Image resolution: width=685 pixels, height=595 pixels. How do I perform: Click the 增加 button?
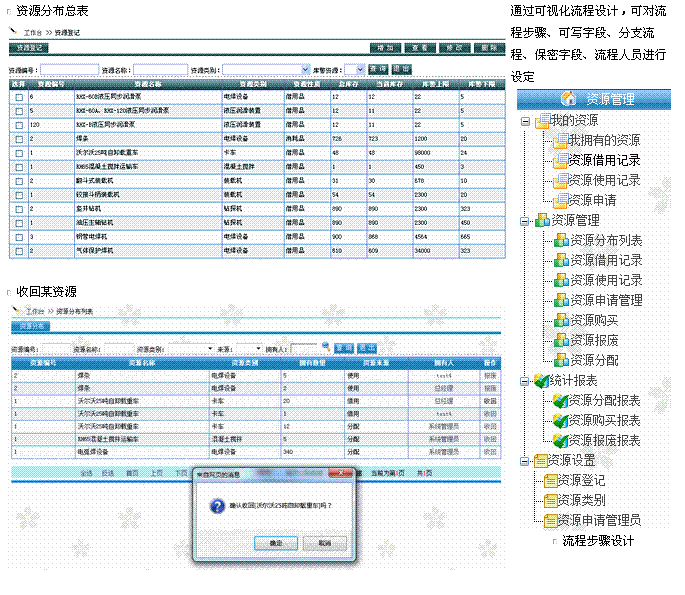(385, 48)
